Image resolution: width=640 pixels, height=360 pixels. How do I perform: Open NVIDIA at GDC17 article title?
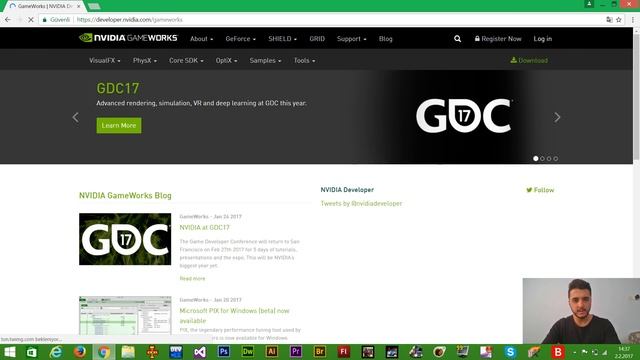point(204,227)
